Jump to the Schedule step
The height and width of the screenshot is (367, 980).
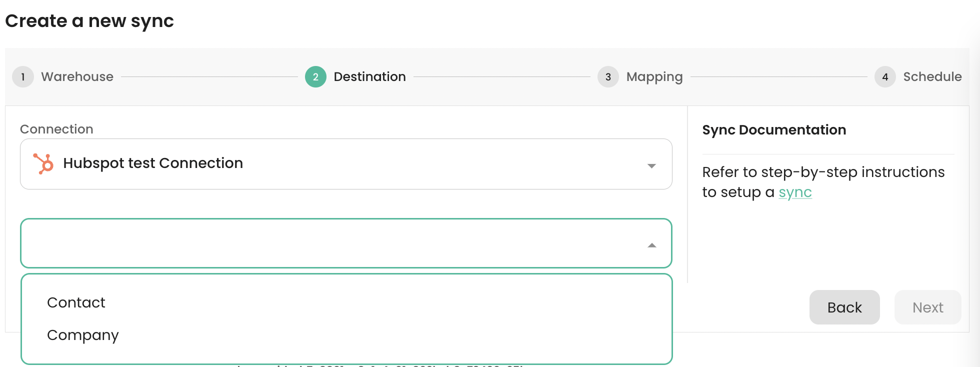[x=932, y=76]
